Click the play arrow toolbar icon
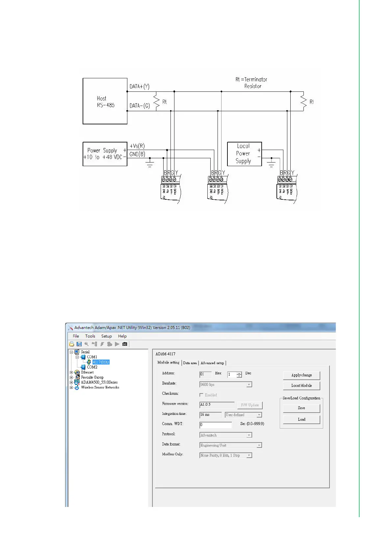Image resolution: width=392 pixels, height=554 pixels. point(117,344)
